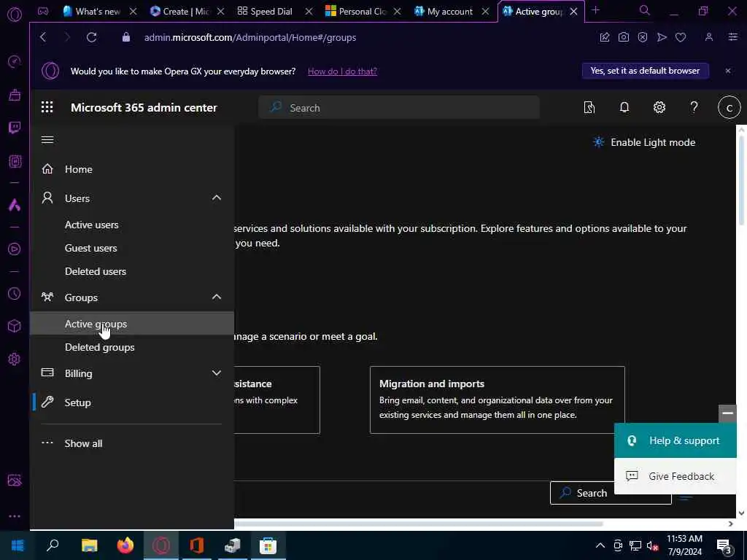Open Deleted users page

[x=96, y=271]
